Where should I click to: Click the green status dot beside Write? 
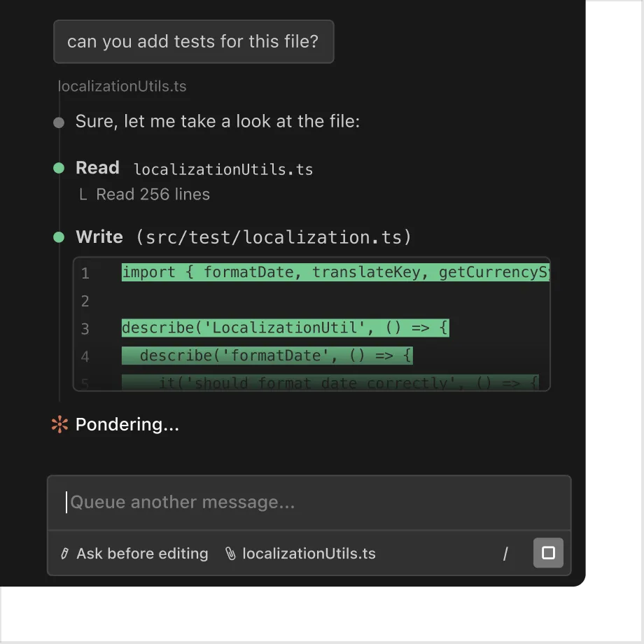[59, 237]
